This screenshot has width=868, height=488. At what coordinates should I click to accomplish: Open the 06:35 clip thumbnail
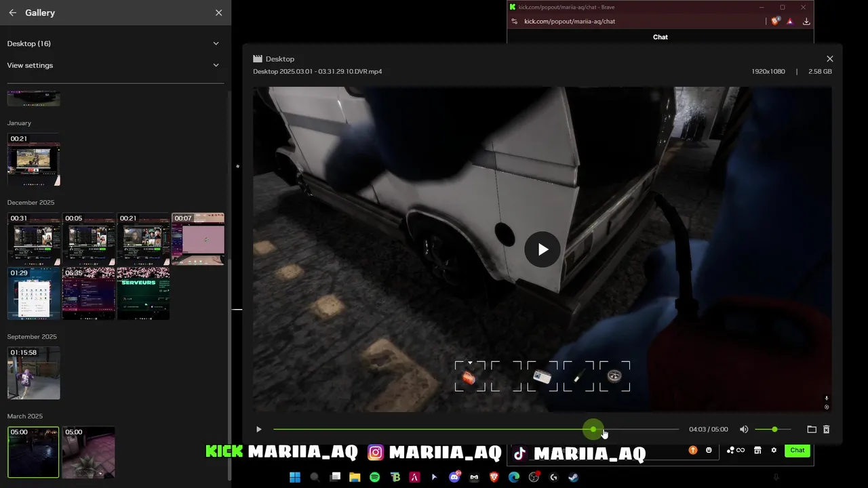pos(89,293)
